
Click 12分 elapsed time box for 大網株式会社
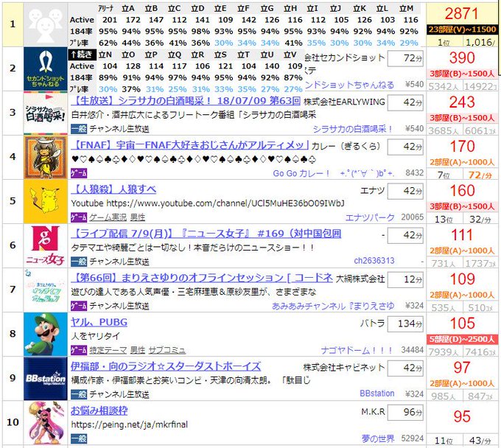405,279
